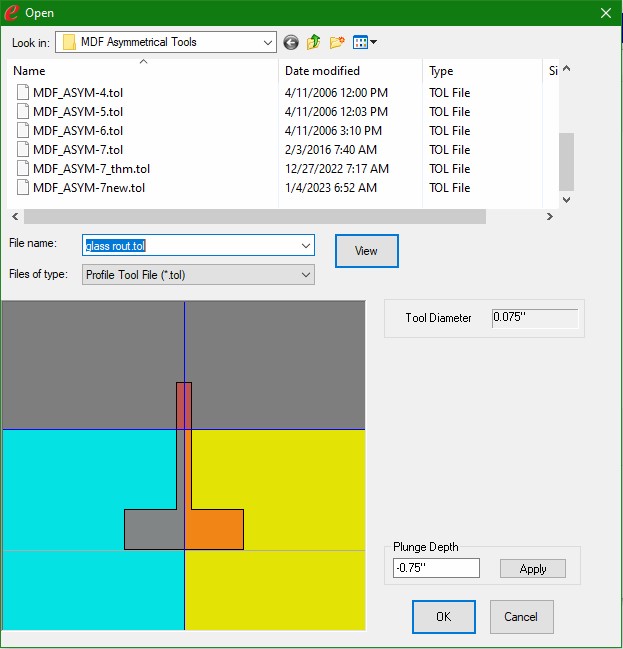
Task: Expand the Look in folder dropdown
Action: coord(267,42)
